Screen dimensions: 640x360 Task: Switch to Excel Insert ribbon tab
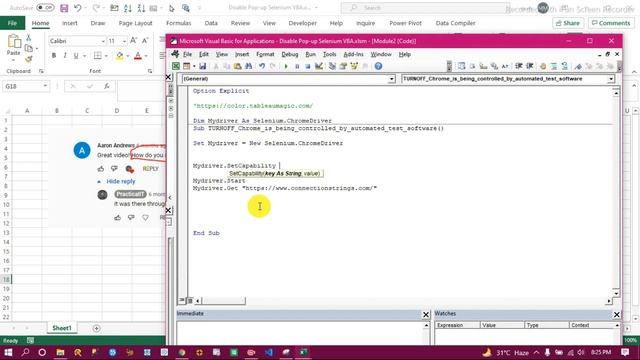point(69,23)
